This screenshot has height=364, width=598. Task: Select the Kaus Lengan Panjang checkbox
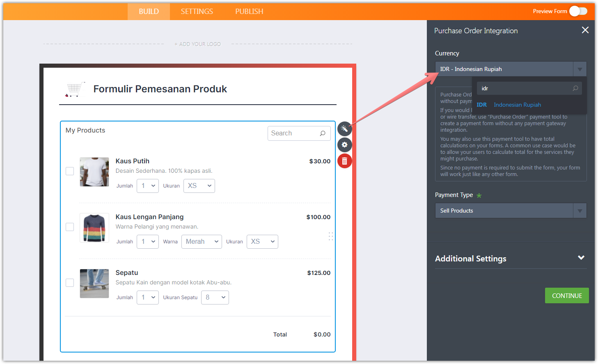pyautogui.click(x=70, y=227)
